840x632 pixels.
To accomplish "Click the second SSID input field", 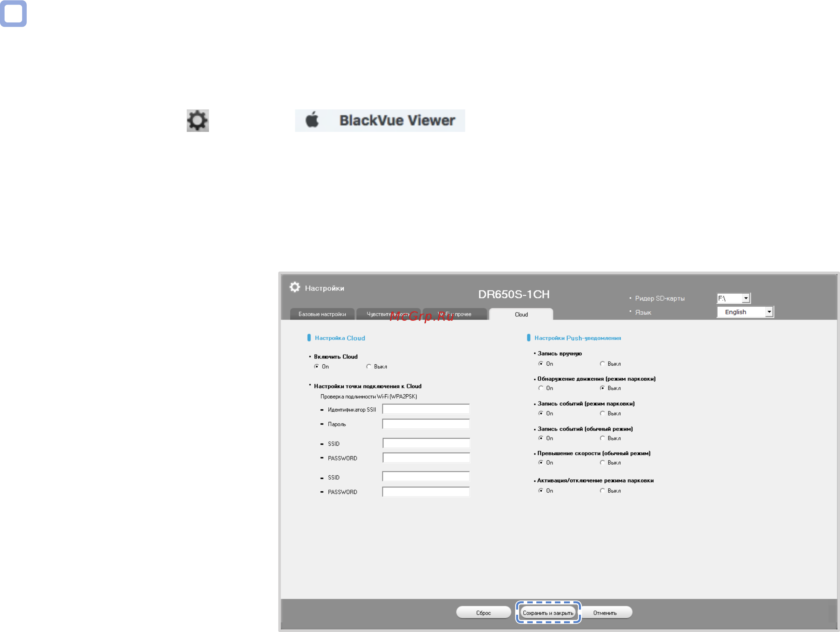I will tap(426, 443).
